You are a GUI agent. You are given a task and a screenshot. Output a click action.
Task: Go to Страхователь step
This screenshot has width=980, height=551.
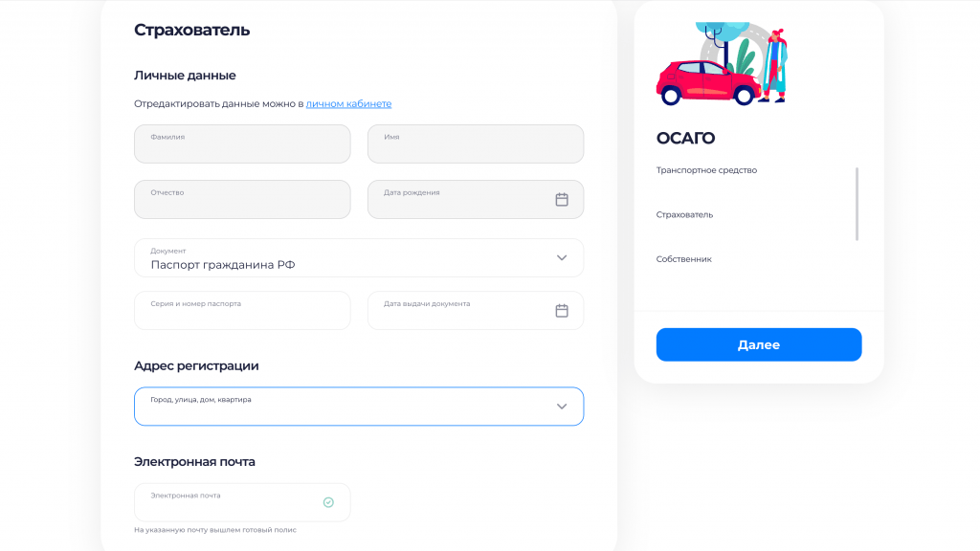tap(684, 214)
